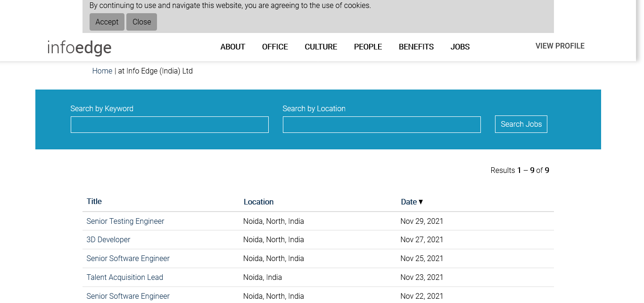Close the cookie banner
The height and width of the screenshot is (303, 644).
[x=141, y=22]
